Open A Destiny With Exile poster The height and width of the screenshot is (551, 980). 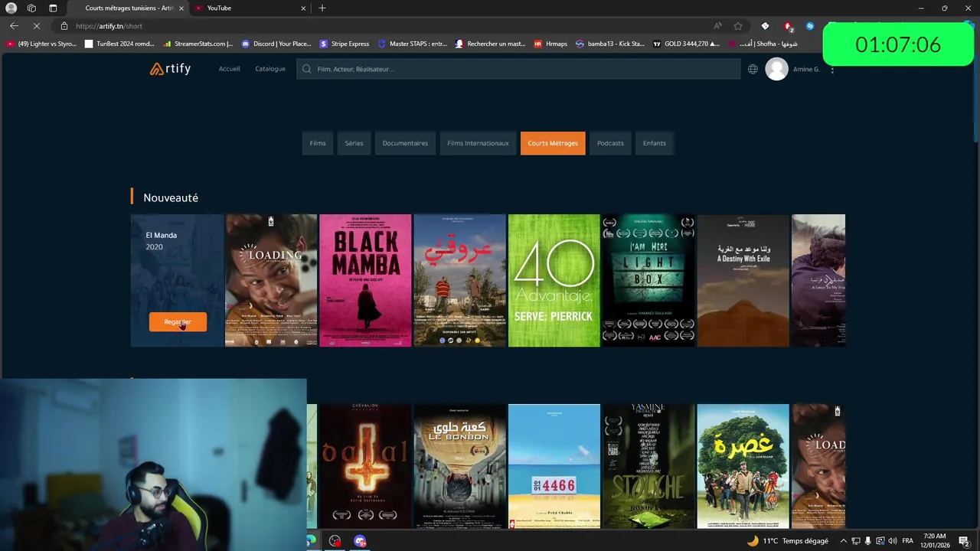743,280
